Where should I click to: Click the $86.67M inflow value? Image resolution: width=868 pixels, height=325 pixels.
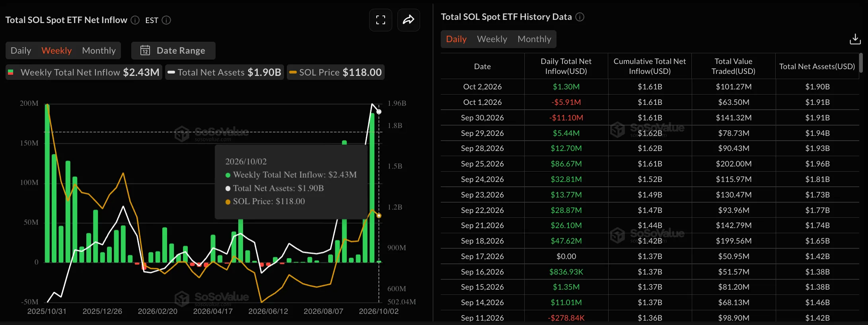[x=566, y=164]
